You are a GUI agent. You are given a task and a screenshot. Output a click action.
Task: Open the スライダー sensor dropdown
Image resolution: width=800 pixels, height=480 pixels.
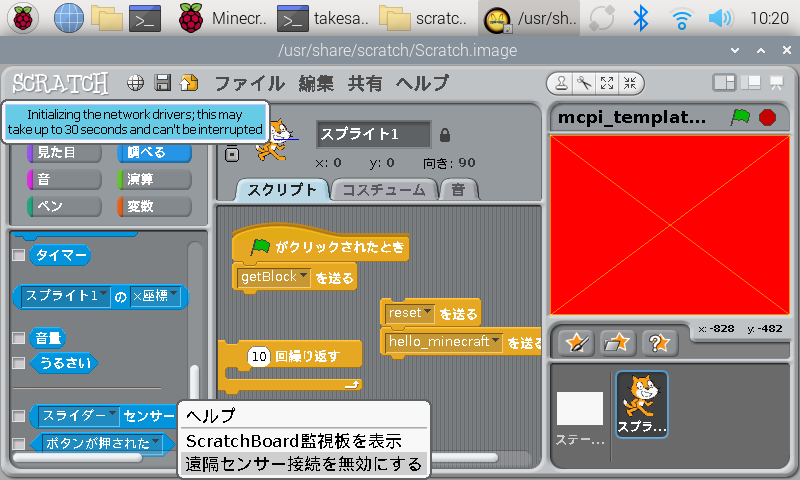click(79, 416)
